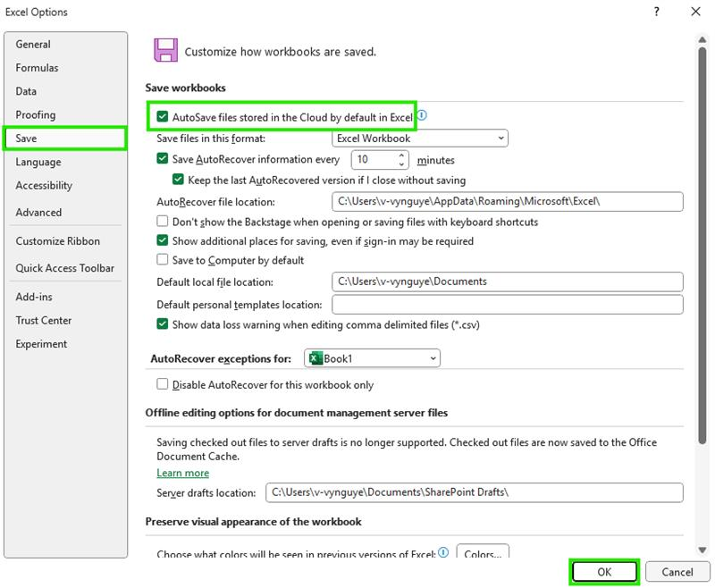Open the AutoRecover exceptions Book1 dropdown
The width and height of the screenshot is (715, 588).
point(372,358)
